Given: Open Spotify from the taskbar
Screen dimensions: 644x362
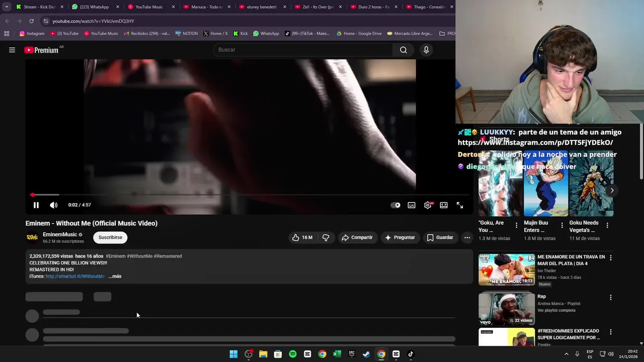Looking at the screenshot, I should click(x=293, y=354).
